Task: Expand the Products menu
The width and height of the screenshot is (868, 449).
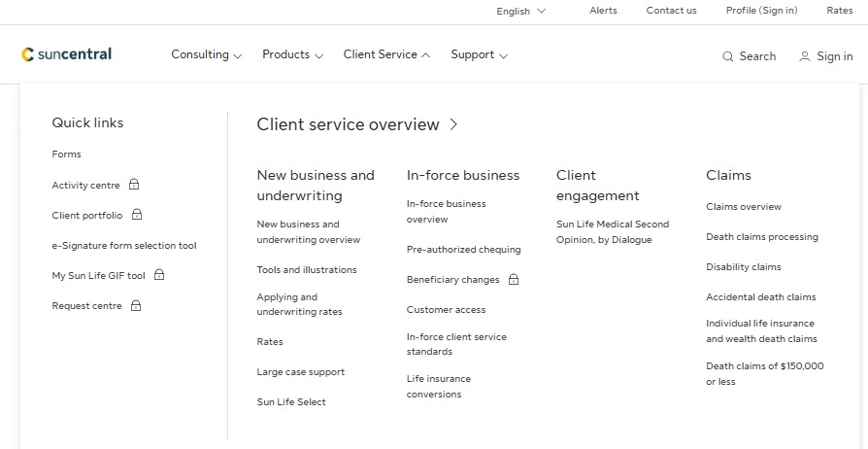Action: [x=292, y=55]
